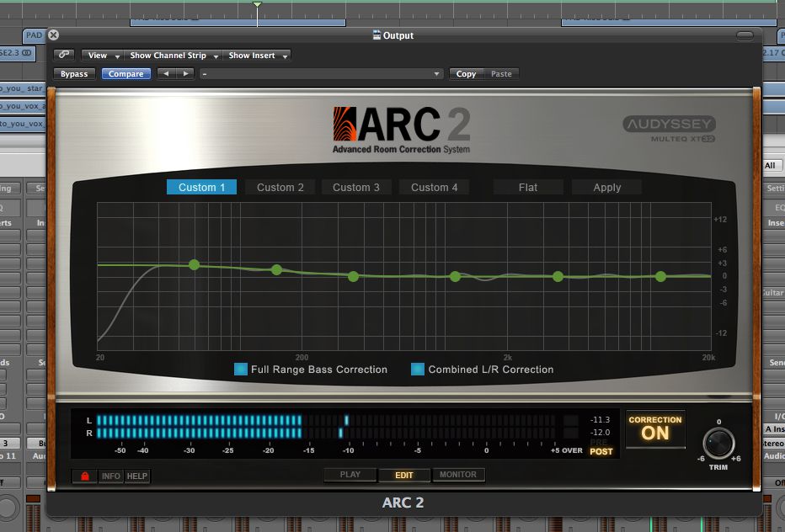This screenshot has height=532, width=785.
Task: Click the Apply button
Action: click(x=606, y=187)
